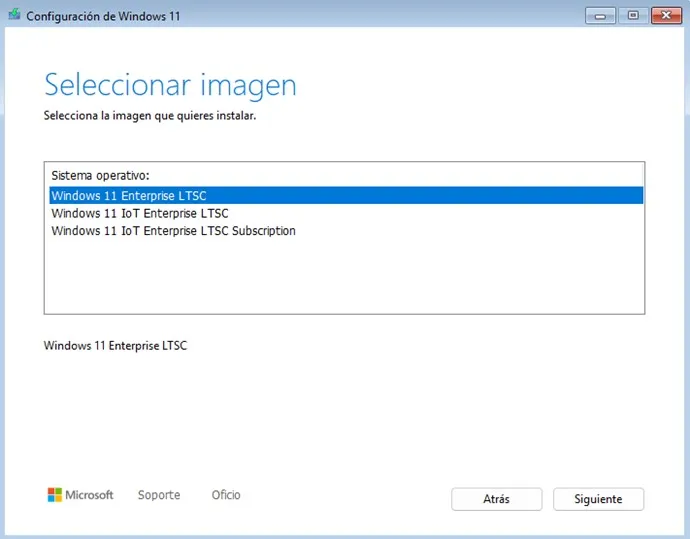The width and height of the screenshot is (690, 539).
Task: Open the Oficio link
Action: click(x=226, y=495)
